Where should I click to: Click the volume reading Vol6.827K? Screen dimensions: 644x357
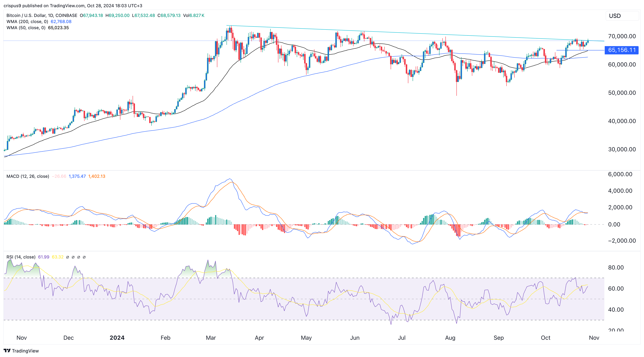click(194, 15)
